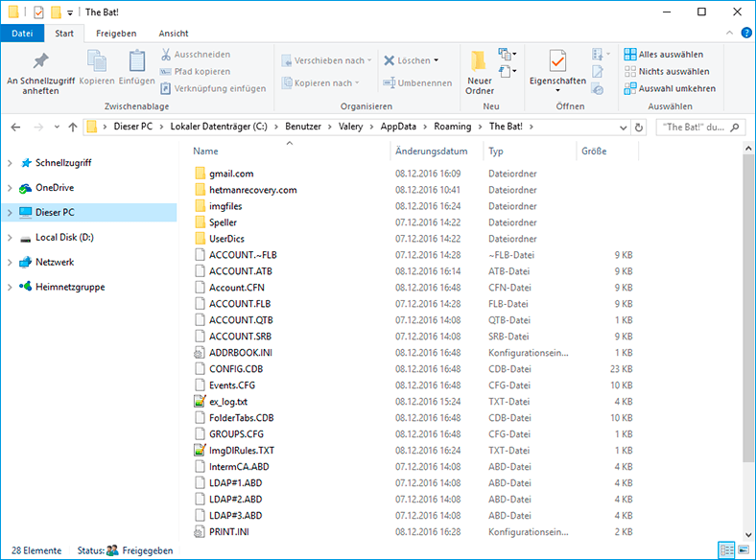The image size is (756, 560).
Task: Select the Account.CFN file
Action: coord(236,288)
